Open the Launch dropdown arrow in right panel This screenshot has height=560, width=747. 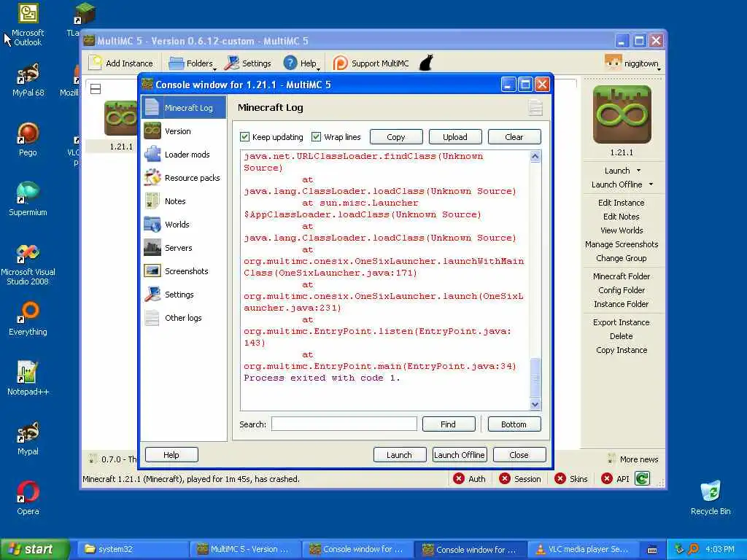point(638,171)
